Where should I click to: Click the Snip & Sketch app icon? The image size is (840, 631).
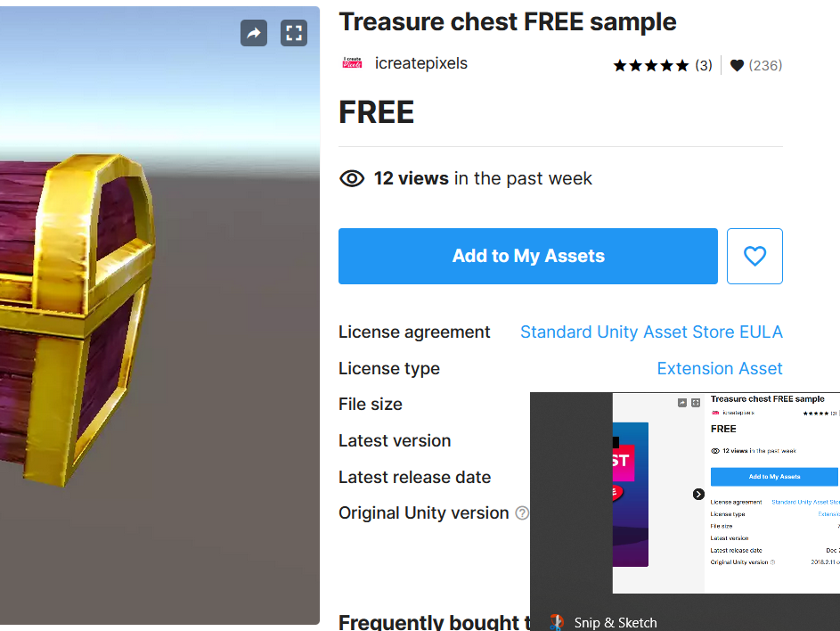tap(557, 622)
